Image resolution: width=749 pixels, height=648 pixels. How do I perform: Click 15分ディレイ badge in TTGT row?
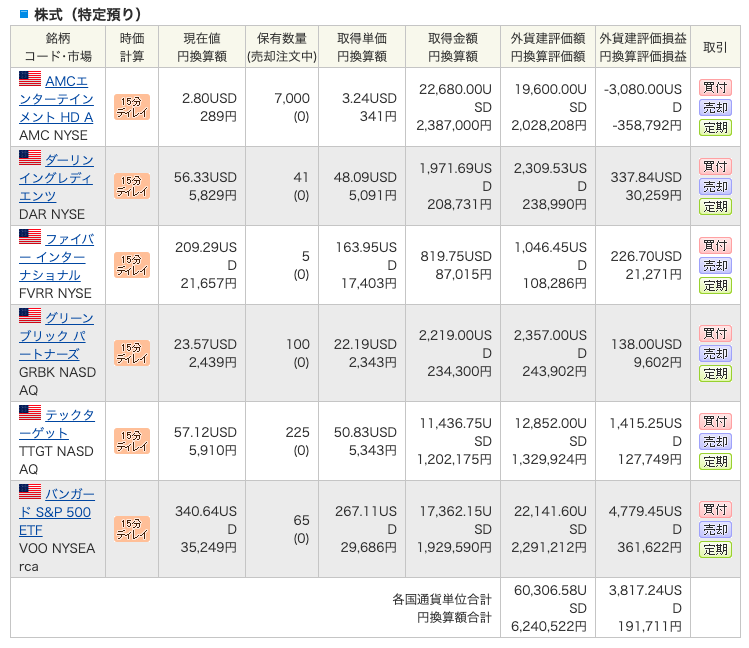click(x=132, y=441)
